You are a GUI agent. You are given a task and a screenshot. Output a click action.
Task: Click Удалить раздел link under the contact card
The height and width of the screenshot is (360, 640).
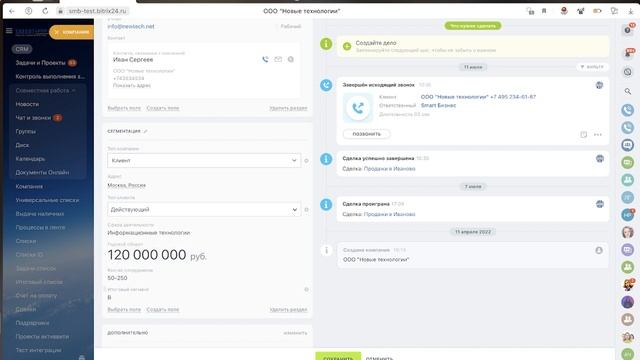click(x=288, y=108)
